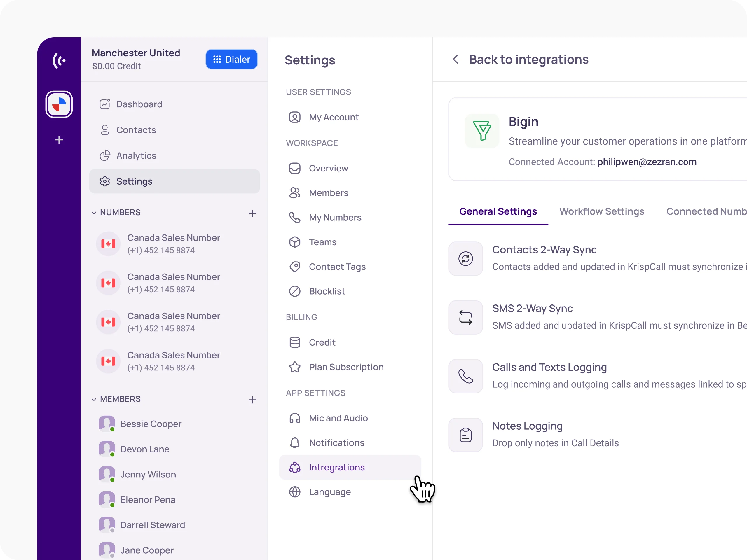The height and width of the screenshot is (560, 747).
Task: Click the Blocklist prohibited icon
Action: (x=295, y=291)
